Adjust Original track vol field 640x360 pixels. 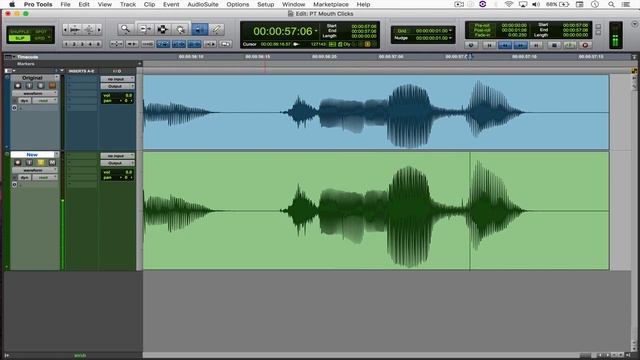pyautogui.click(x=117, y=95)
